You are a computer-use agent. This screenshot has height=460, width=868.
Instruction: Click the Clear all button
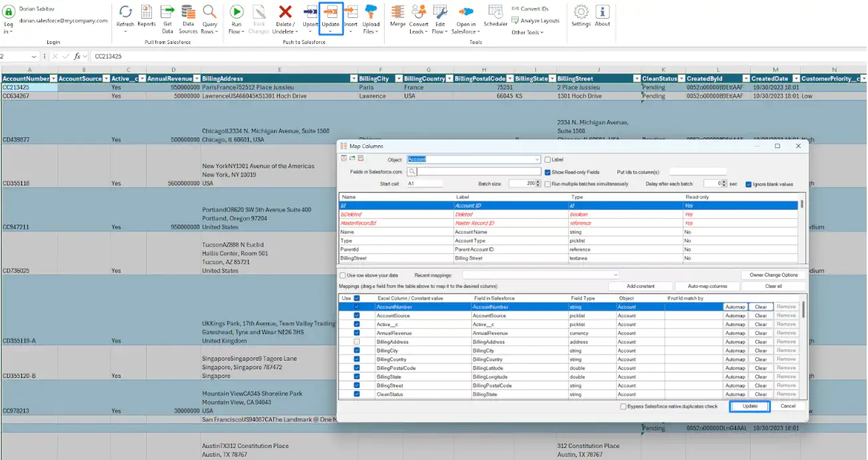click(773, 286)
